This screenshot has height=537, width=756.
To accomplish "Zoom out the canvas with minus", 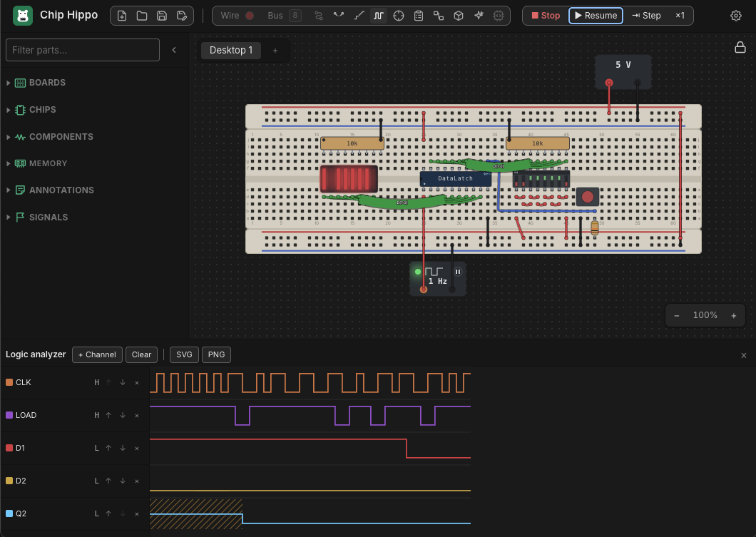I will pyautogui.click(x=676, y=315).
